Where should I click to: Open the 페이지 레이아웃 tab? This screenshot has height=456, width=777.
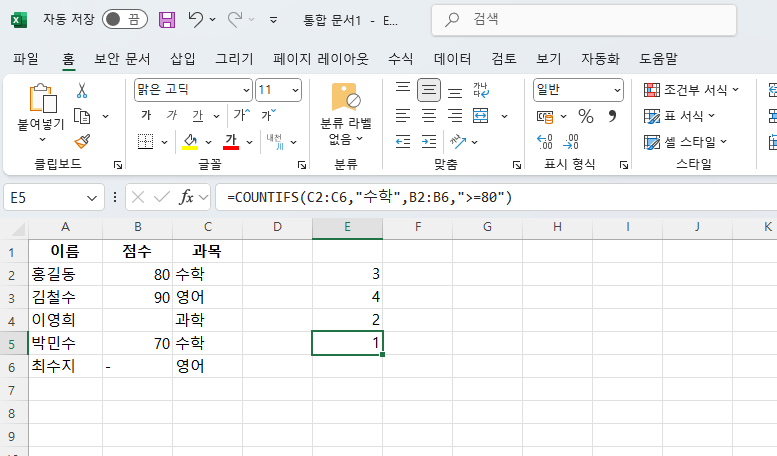[321, 59]
